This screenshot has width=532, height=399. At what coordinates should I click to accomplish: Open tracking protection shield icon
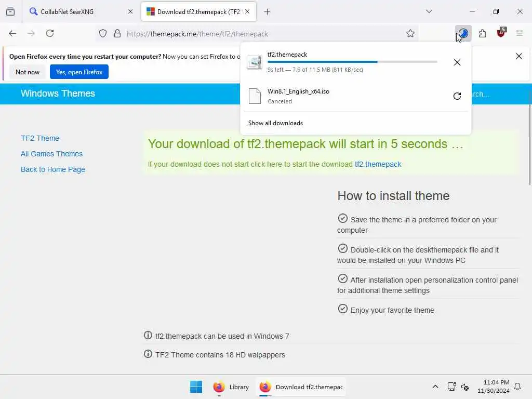(103, 34)
